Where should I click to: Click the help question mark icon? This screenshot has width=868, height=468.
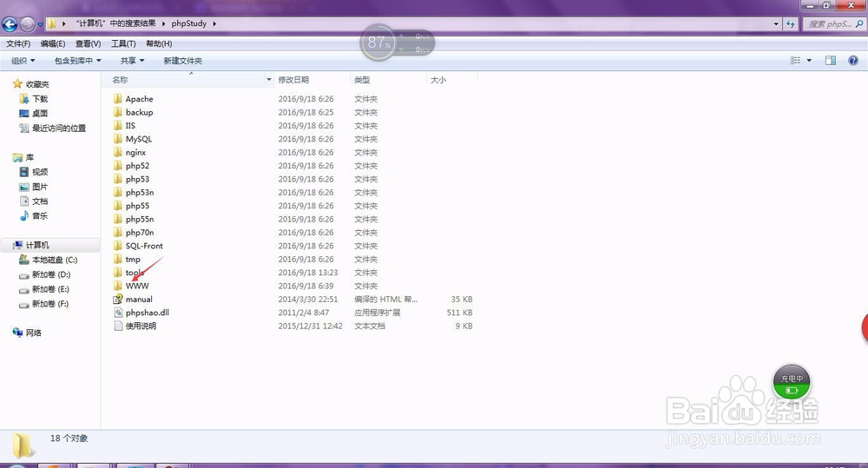click(x=853, y=61)
